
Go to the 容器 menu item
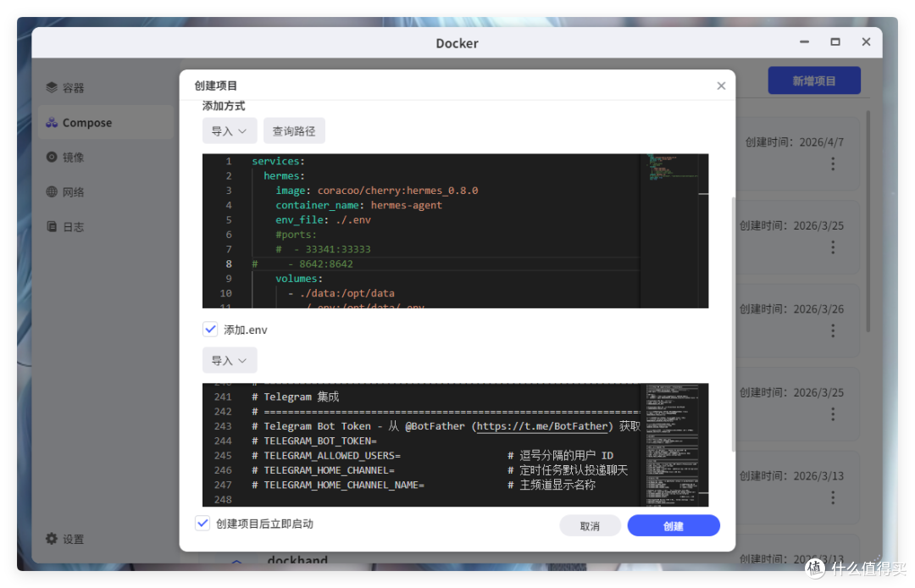tap(106, 87)
